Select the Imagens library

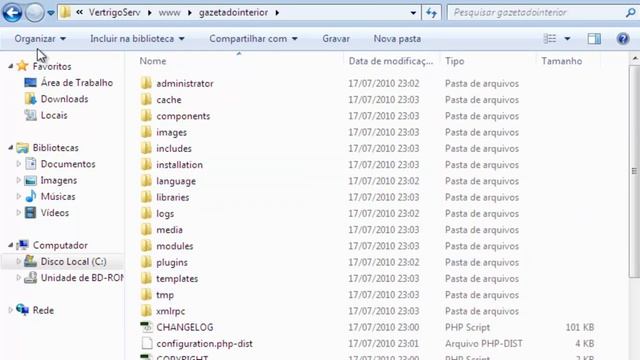click(x=58, y=180)
